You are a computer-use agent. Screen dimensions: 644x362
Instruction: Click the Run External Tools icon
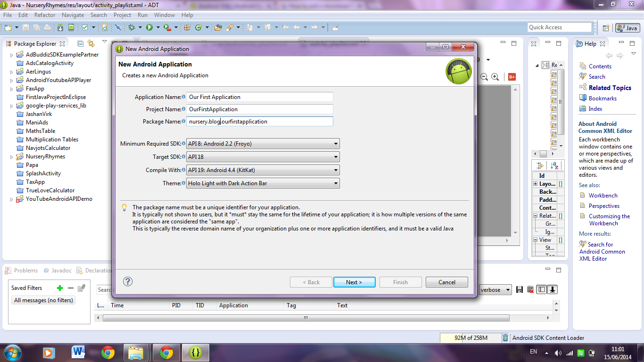tap(166, 27)
